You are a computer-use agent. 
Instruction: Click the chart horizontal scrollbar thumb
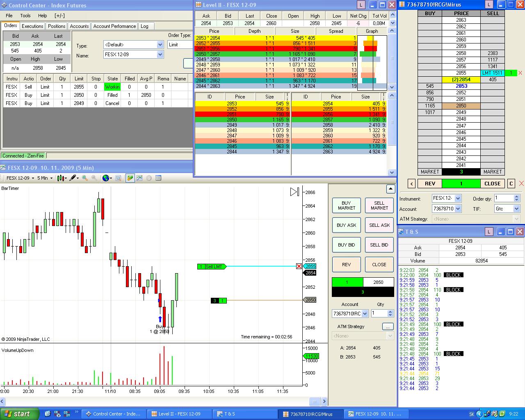tap(315, 402)
